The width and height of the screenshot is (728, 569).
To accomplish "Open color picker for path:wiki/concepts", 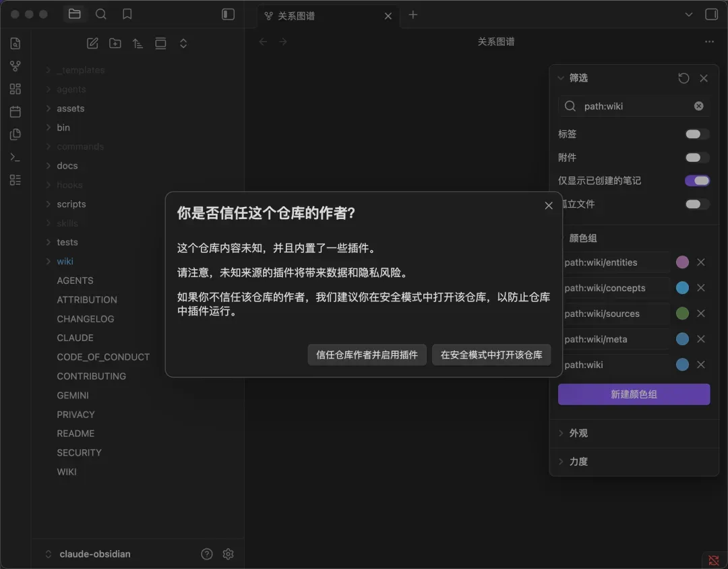I will click(682, 288).
